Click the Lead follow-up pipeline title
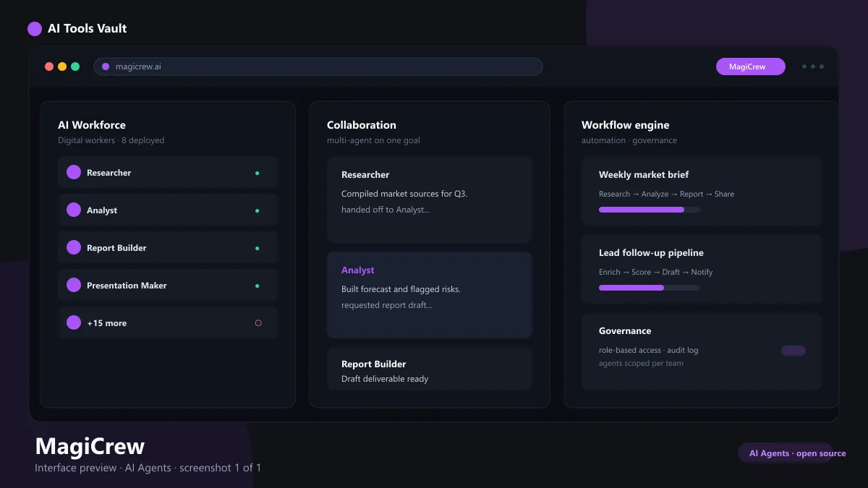 point(651,253)
